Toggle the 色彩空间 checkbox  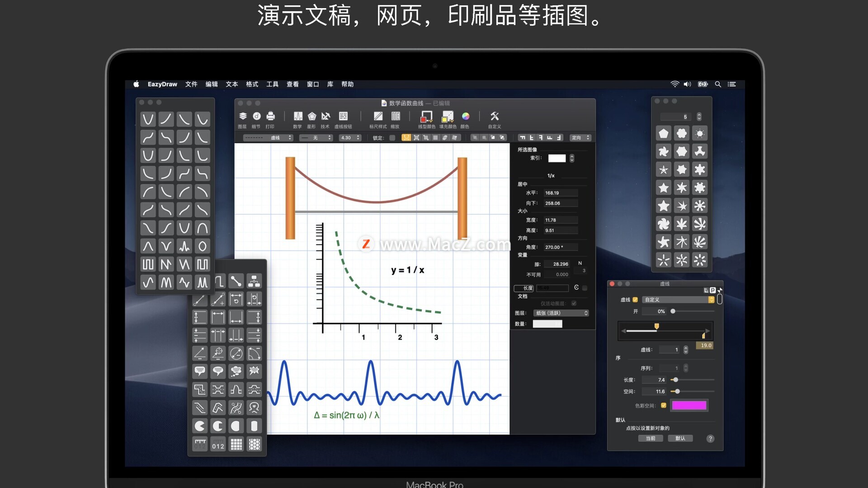[x=664, y=405]
